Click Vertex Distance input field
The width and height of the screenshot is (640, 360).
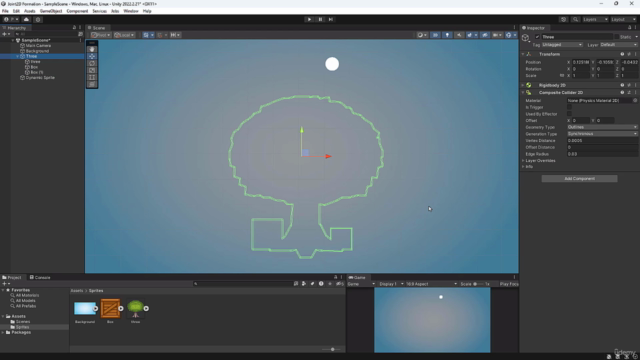pos(602,140)
